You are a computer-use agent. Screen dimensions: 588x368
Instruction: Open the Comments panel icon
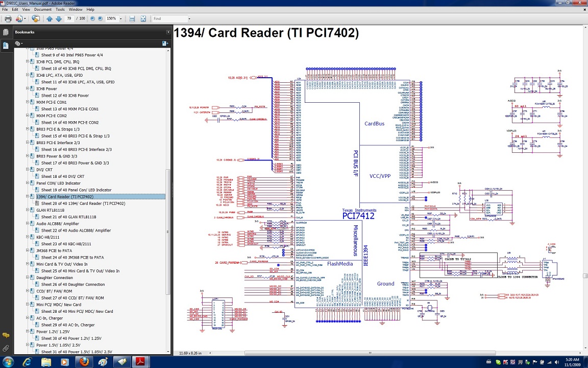(x=6, y=335)
